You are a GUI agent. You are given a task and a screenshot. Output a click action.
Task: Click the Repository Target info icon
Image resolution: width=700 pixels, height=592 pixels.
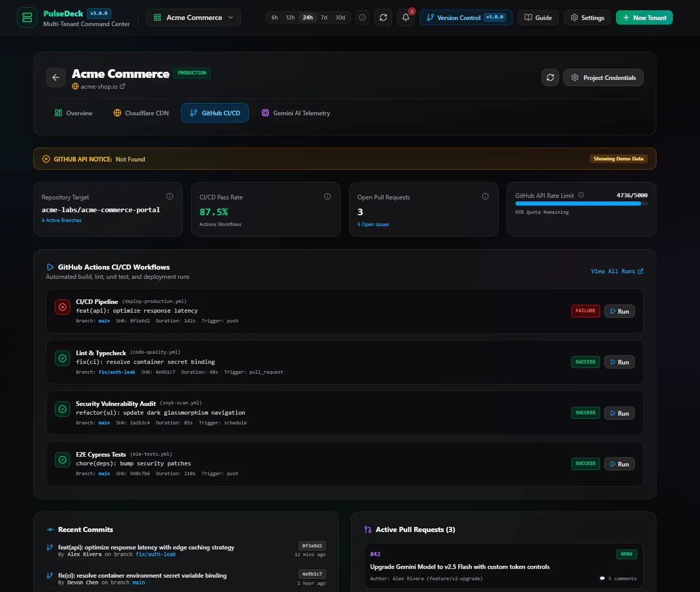coord(170,196)
